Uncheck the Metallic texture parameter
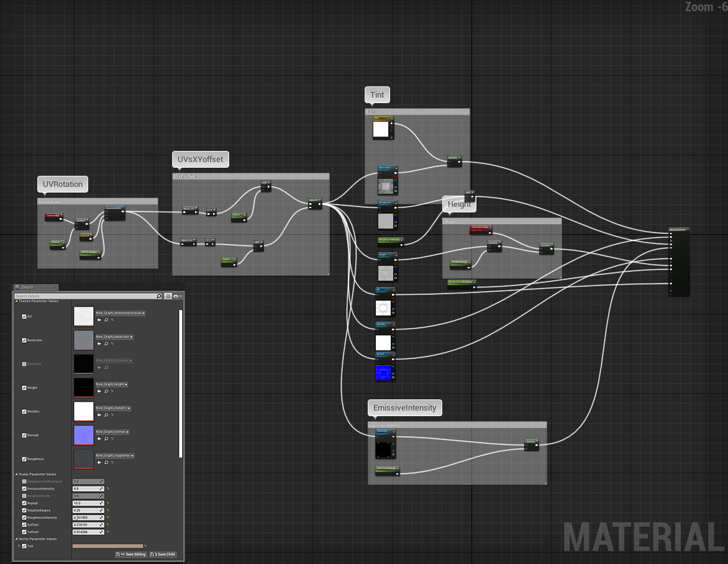 click(24, 411)
